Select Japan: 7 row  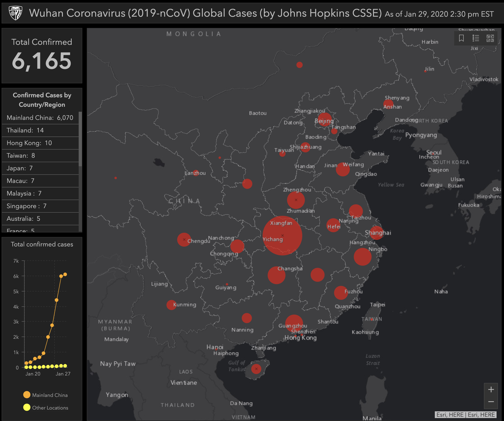[40, 168]
